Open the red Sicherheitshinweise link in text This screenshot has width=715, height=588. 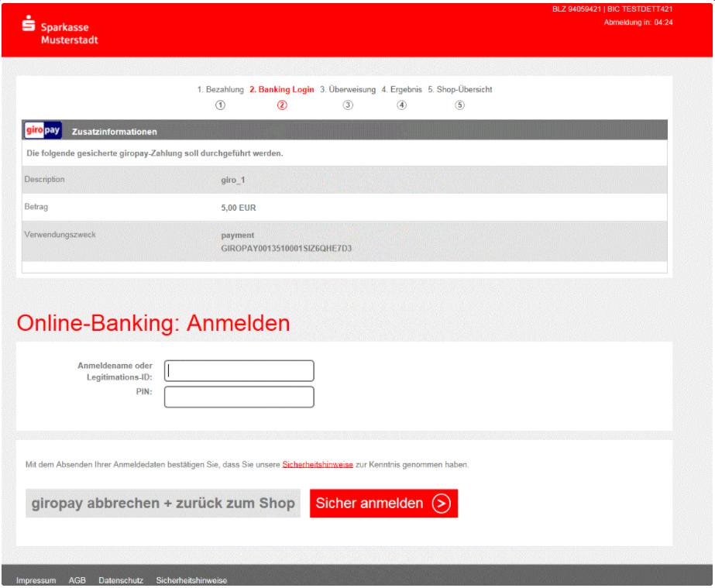click(x=318, y=464)
